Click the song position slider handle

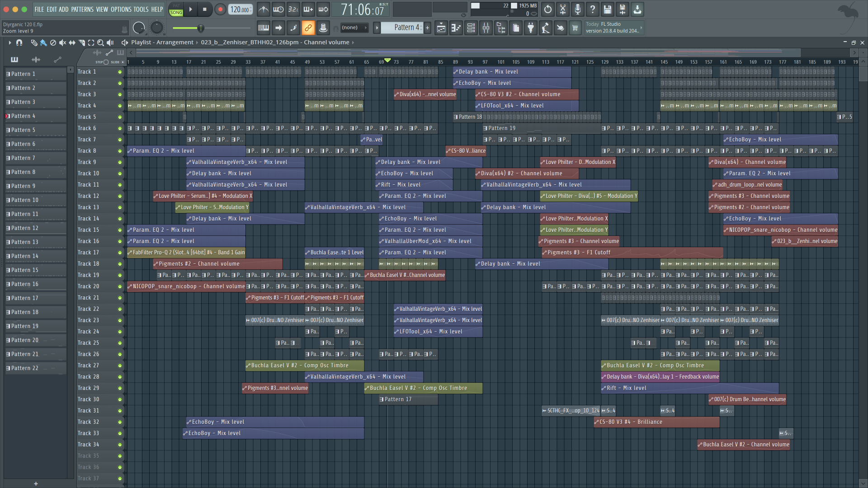coord(201,28)
